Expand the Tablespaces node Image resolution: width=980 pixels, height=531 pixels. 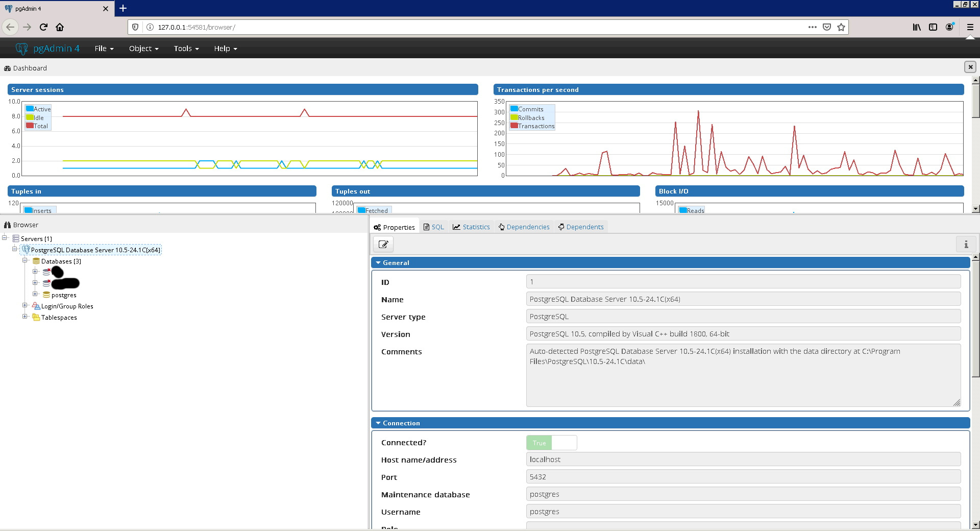(x=25, y=316)
